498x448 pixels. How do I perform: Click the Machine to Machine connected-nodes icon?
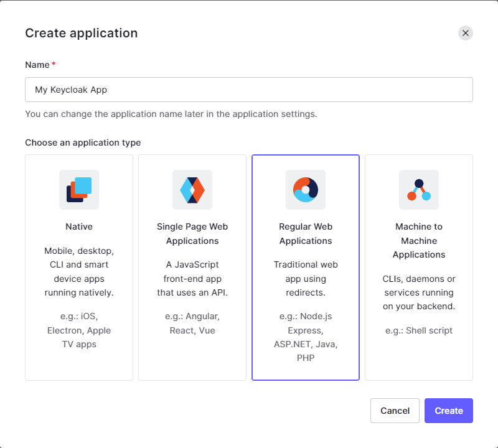pyautogui.click(x=418, y=190)
